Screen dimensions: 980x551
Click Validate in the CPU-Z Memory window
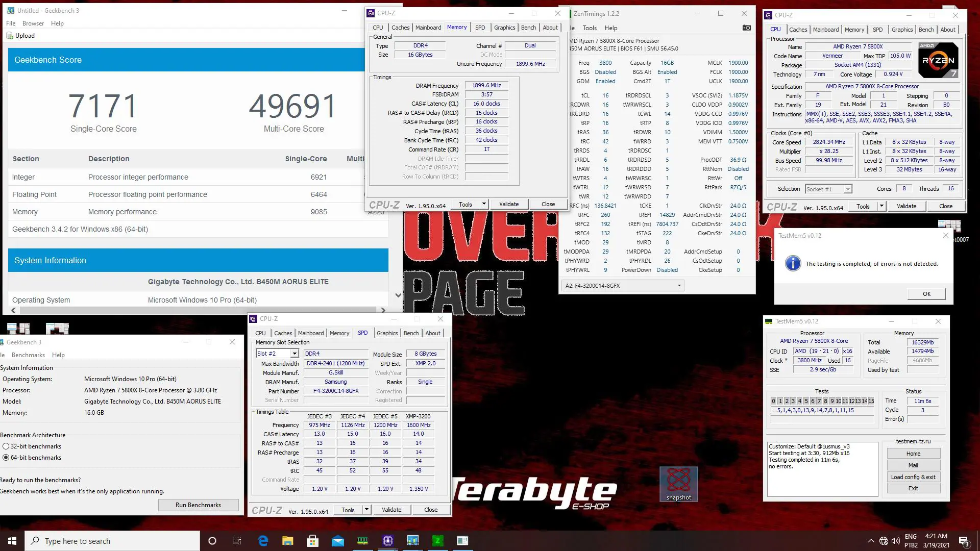(509, 204)
